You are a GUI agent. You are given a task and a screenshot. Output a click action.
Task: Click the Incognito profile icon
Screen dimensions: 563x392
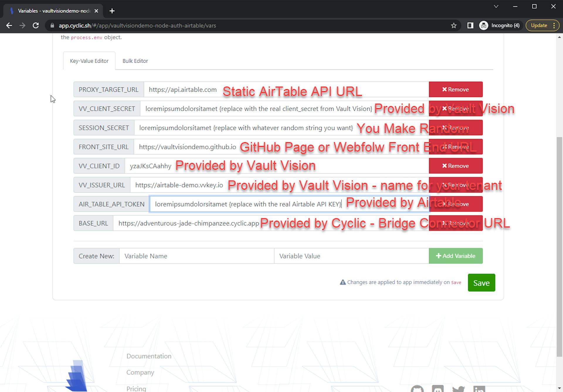point(484,26)
